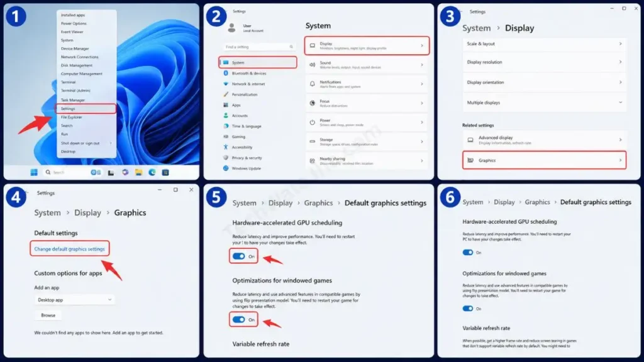
Task: Select System in the step 2 Settings sidebar
Action: 257,62
